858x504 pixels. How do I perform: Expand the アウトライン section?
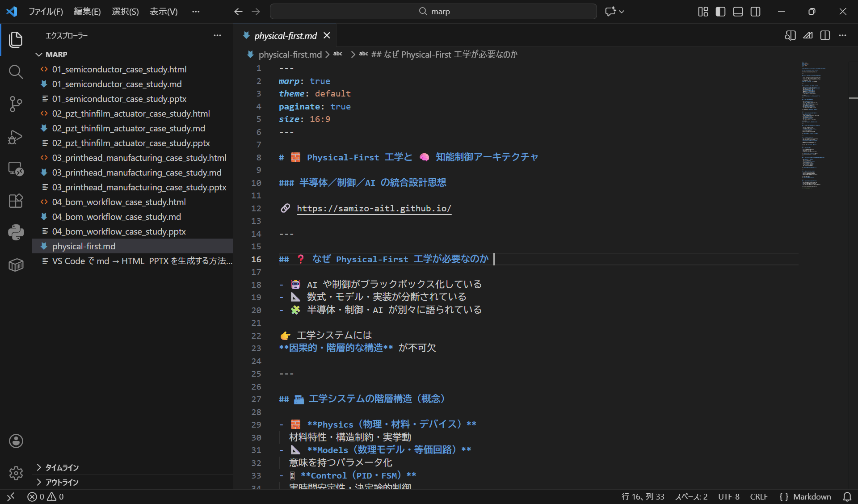[x=62, y=482]
